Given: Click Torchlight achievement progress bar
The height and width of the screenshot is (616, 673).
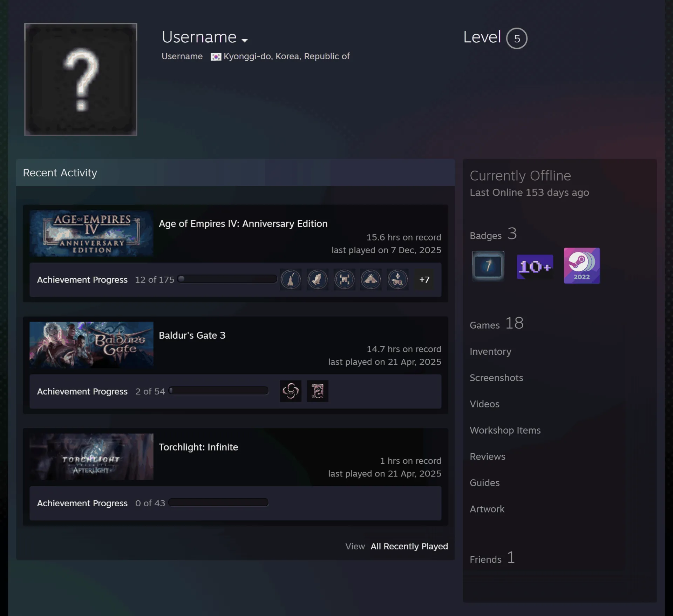Looking at the screenshot, I should pos(218,502).
